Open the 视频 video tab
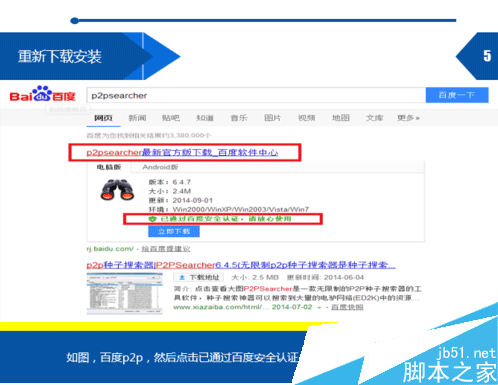This screenshot has width=498, height=385. tap(307, 118)
